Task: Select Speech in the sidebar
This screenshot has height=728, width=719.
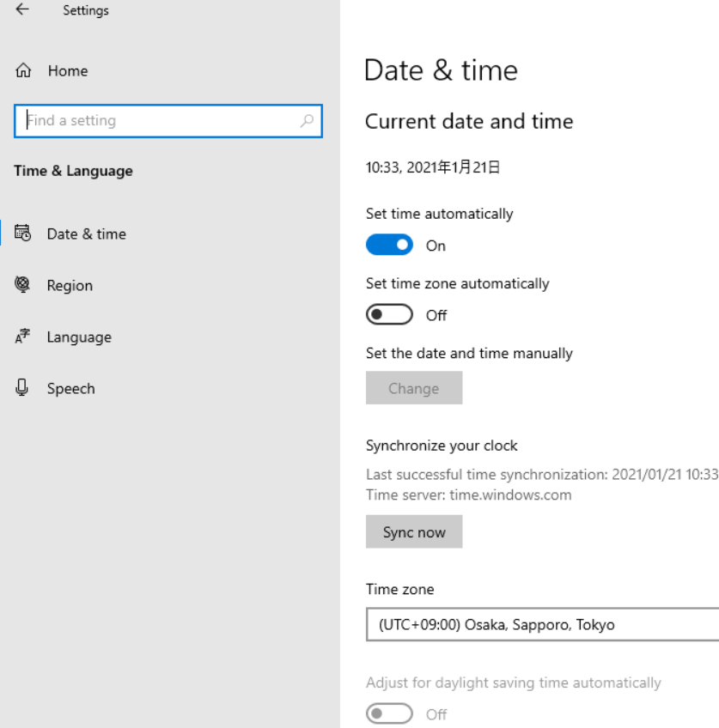Action: pyautogui.click(x=70, y=389)
